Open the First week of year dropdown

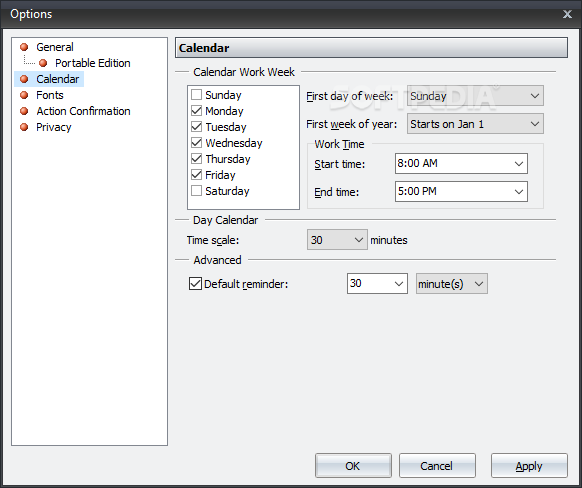[475, 124]
